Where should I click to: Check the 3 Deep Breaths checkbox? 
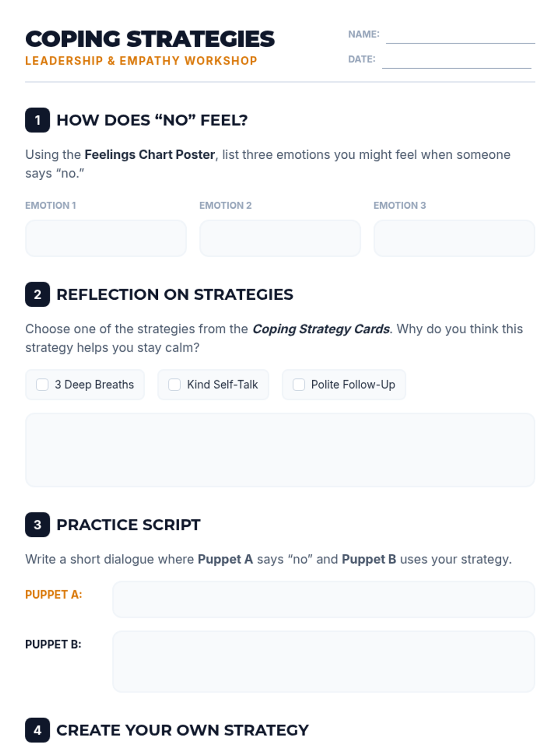[x=42, y=385]
